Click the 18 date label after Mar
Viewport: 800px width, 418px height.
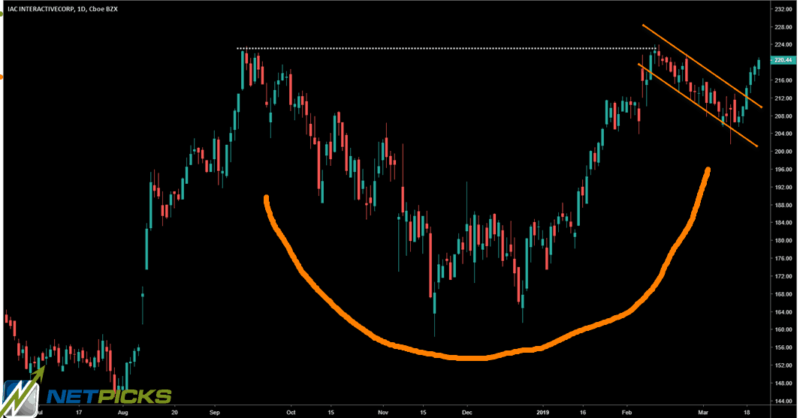[747, 412]
